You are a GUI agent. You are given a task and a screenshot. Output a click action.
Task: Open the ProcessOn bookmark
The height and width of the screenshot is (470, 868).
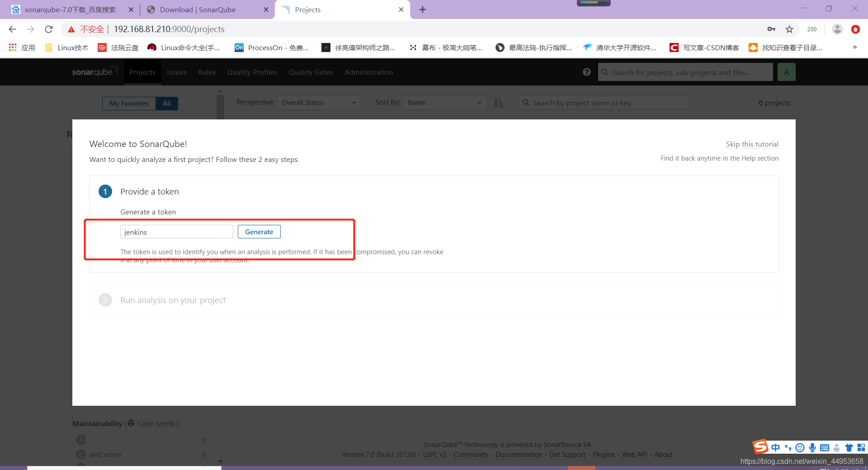tap(272, 47)
